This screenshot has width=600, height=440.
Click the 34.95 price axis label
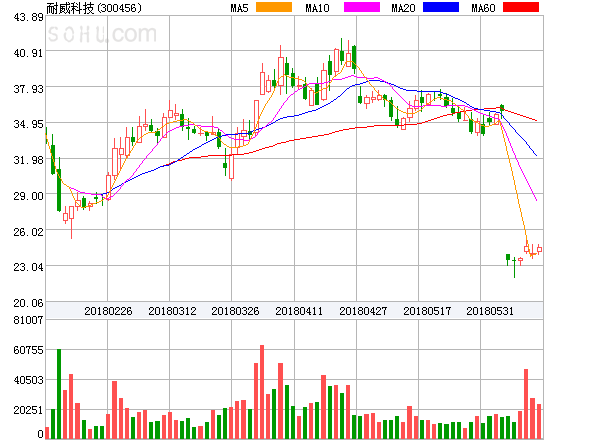[28, 124]
